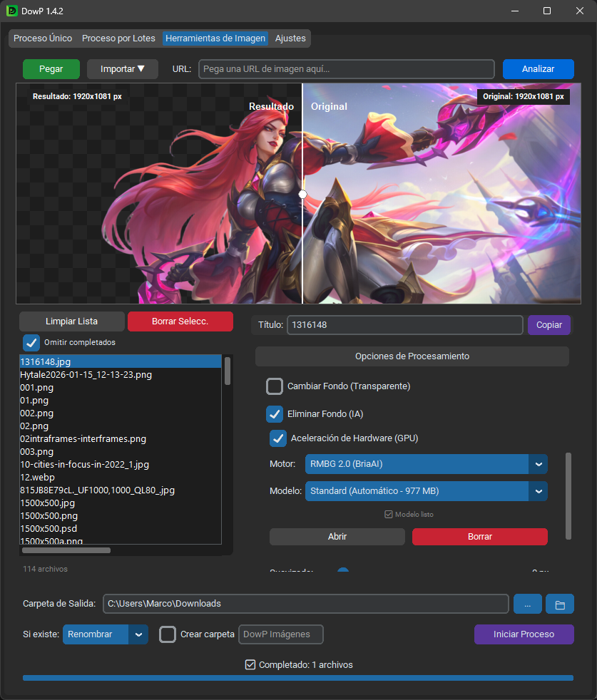
Task: Expand the Motor RMBG 2.0 dropdown
Action: coord(427,464)
